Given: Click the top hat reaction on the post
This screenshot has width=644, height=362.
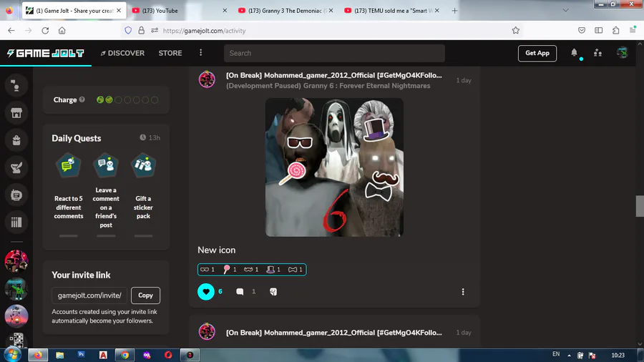Looking at the screenshot, I should (273, 270).
